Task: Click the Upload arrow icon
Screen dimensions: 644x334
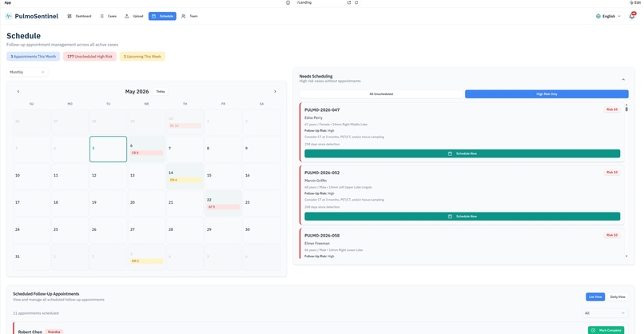Action: [126, 16]
